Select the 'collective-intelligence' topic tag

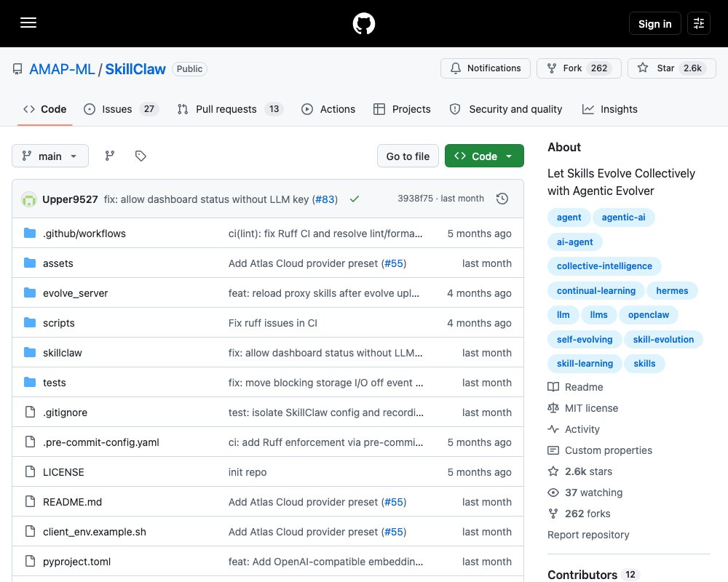pos(604,266)
